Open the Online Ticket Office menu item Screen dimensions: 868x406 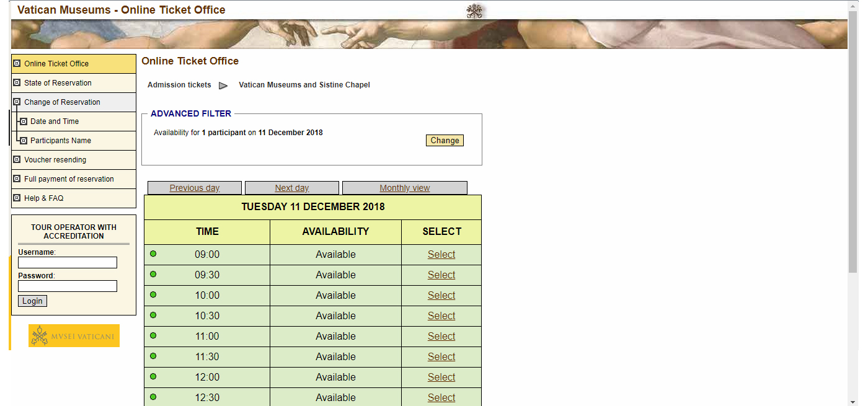coord(74,64)
